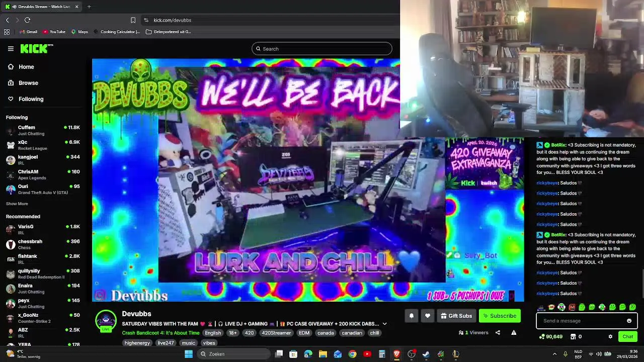Bookmark this page using the bookmark icon
This screenshot has height=362, width=644.
coord(133,20)
